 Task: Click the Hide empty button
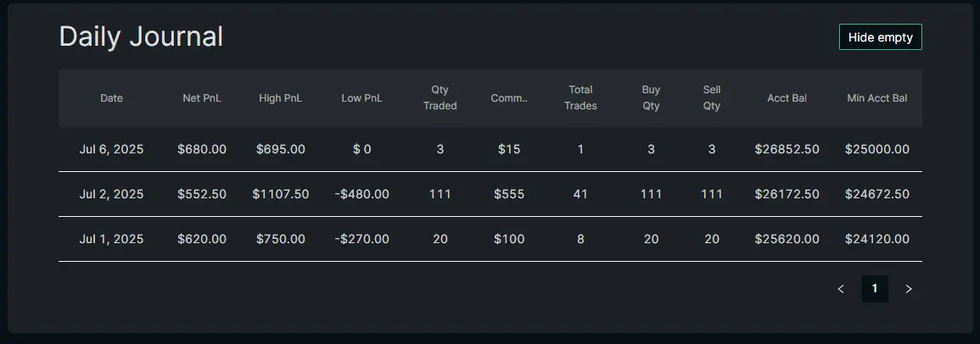point(880,37)
